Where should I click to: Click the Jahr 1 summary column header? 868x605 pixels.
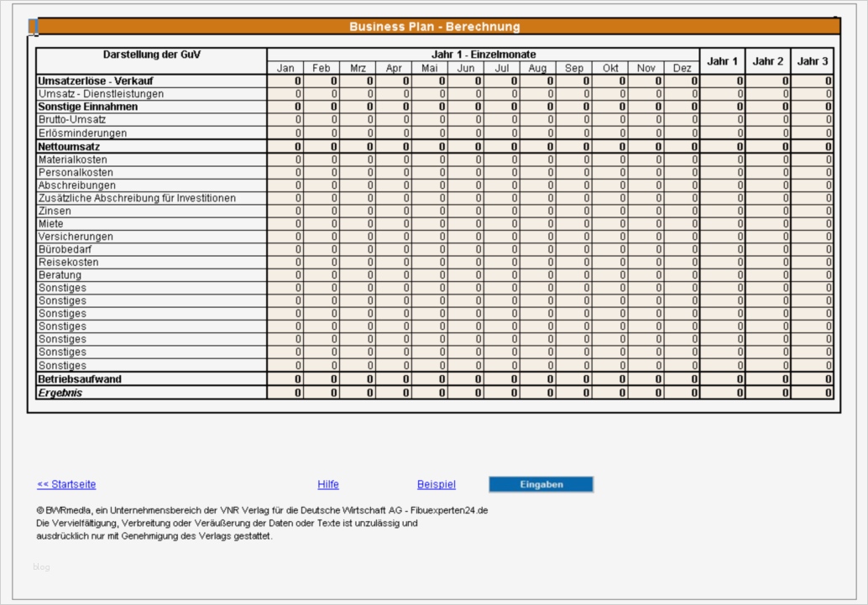coord(723,61)
